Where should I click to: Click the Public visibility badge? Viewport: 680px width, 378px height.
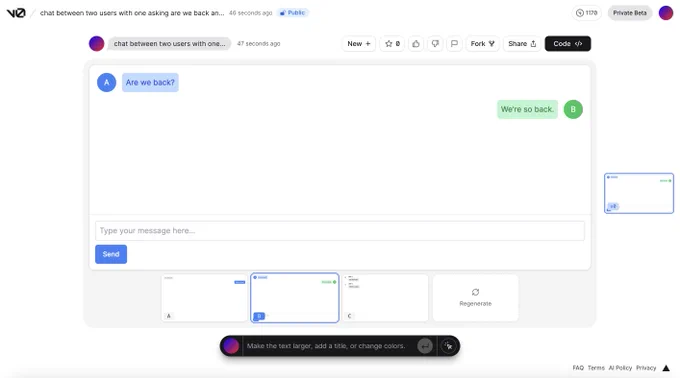(293, 13)
